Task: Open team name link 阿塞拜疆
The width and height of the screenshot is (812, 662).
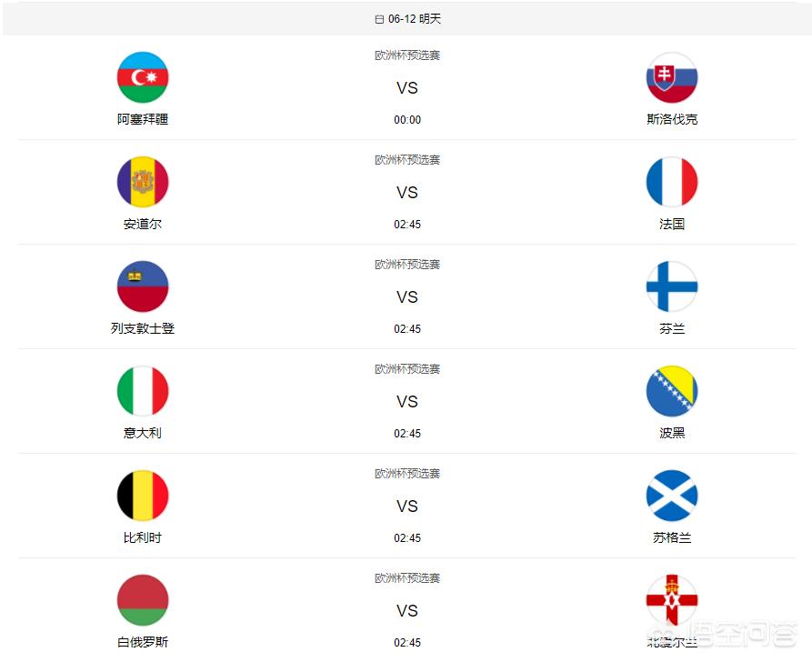Action: pyautogui.click(x=143, y=119)
